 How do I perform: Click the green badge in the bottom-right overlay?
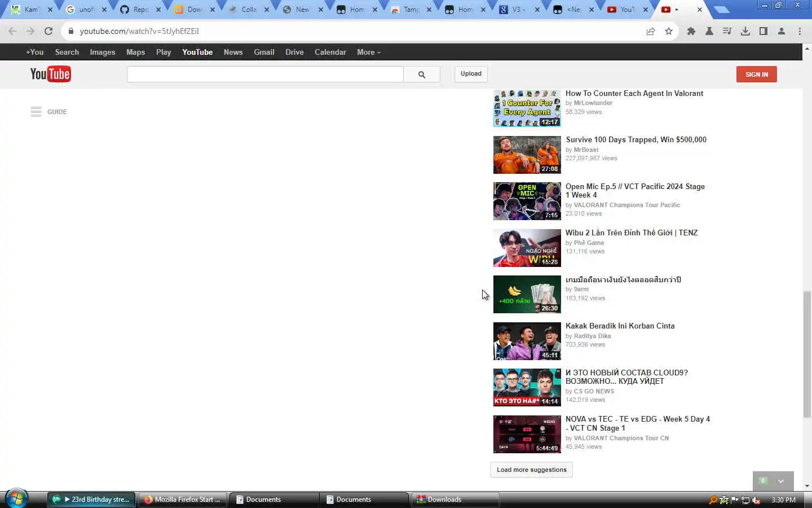point(763,481)
